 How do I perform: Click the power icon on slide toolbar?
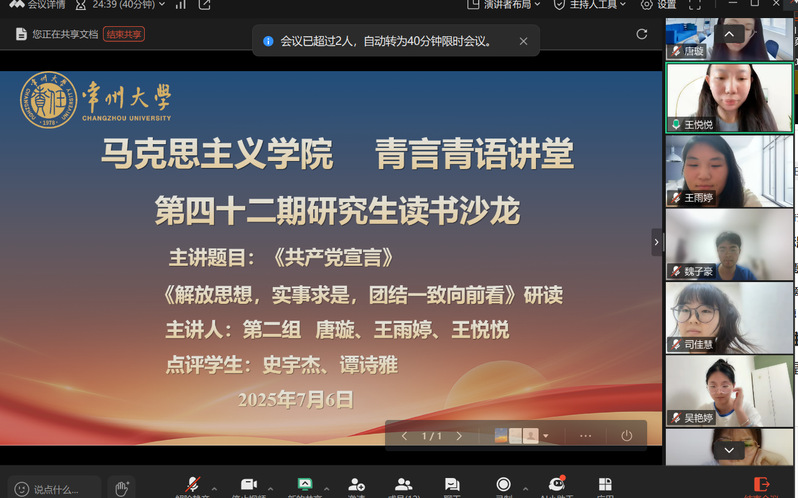626,436
